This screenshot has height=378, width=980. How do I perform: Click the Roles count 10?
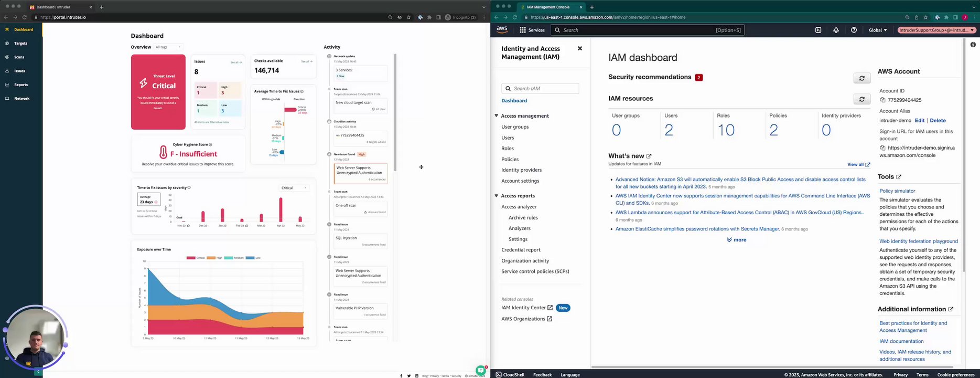coord(726,130)
